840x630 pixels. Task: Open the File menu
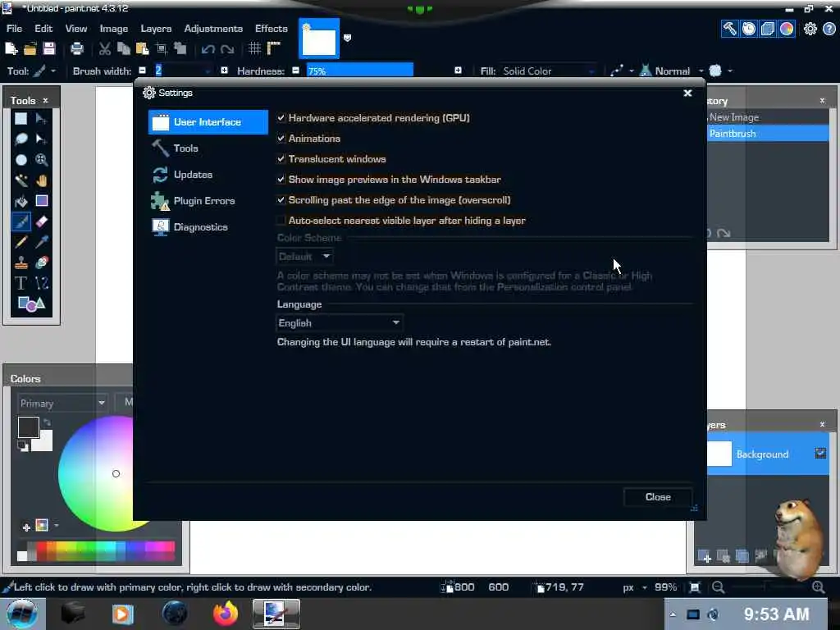pos(14,29)
